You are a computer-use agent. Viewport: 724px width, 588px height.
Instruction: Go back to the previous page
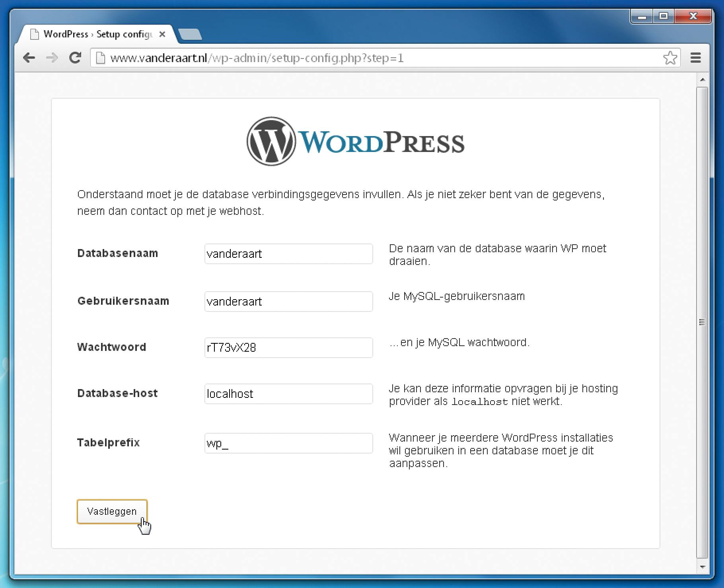click(x=29, y=58)
